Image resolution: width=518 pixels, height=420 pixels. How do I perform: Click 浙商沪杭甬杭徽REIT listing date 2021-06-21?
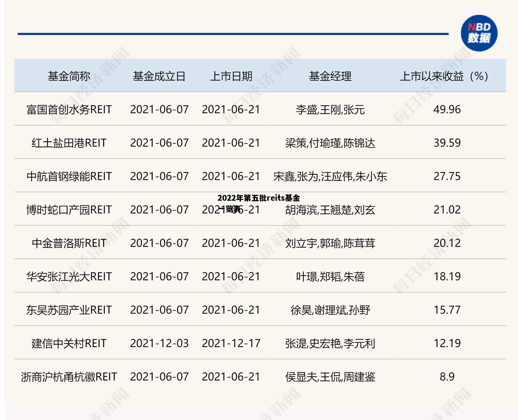pos(231,377)
